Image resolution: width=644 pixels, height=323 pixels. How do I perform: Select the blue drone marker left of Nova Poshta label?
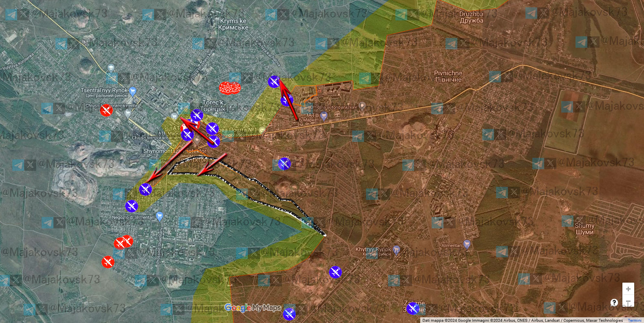[x=212, y=129]
